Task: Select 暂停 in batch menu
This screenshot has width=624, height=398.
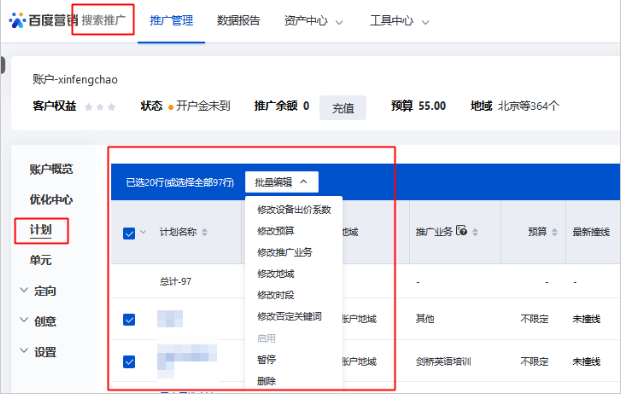Action: pos(267,360)
